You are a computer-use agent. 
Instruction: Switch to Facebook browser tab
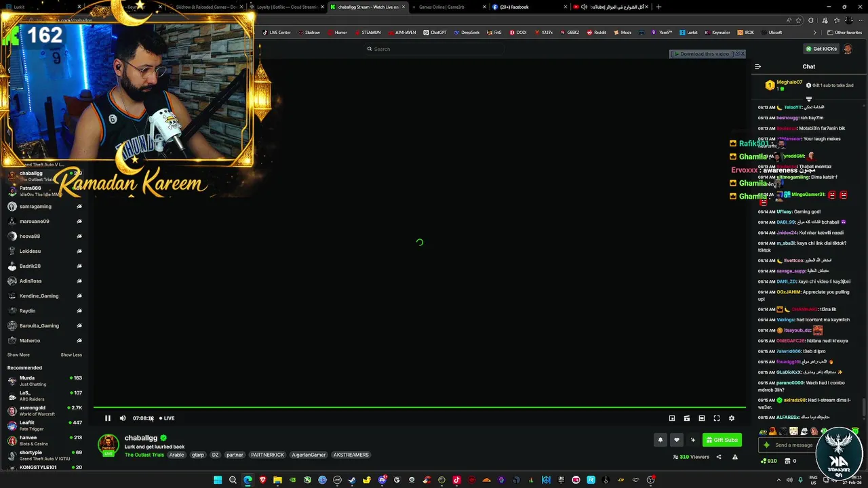click(x=529, y=7)
